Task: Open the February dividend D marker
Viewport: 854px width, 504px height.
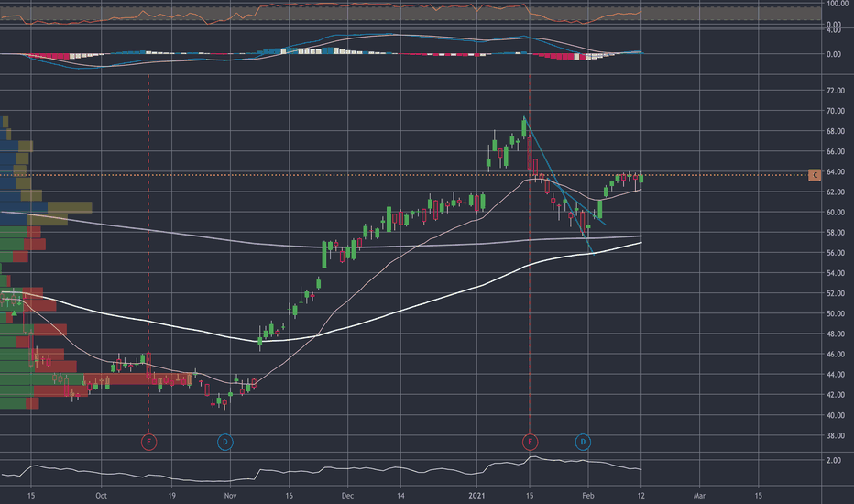Action: 583,442
